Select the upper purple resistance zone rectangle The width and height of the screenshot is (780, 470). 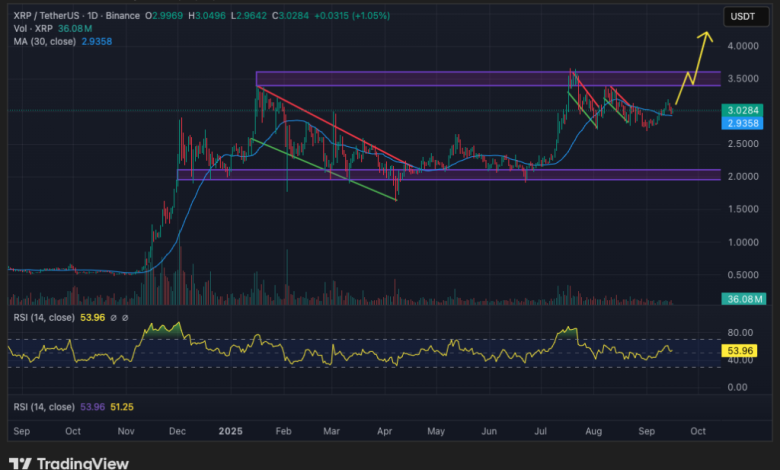[x=420, y=78]
